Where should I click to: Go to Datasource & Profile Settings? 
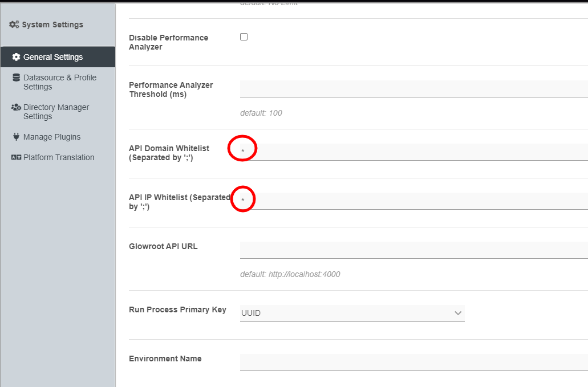coord(59,82)
